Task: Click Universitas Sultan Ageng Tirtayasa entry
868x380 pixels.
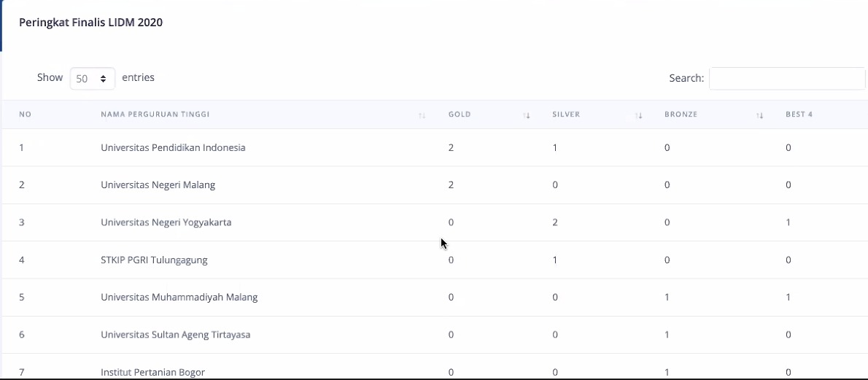Action: pos(176,335)
